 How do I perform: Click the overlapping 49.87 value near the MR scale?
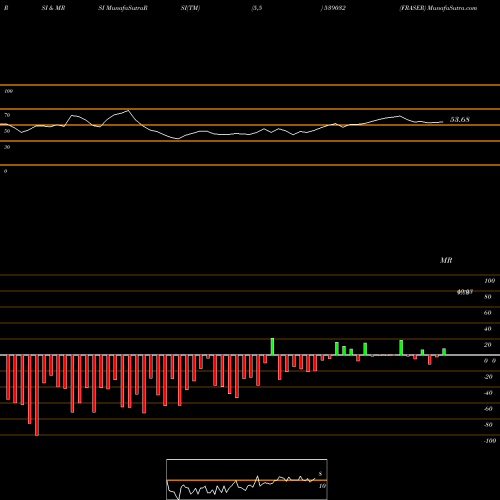[x=465, y=292]
